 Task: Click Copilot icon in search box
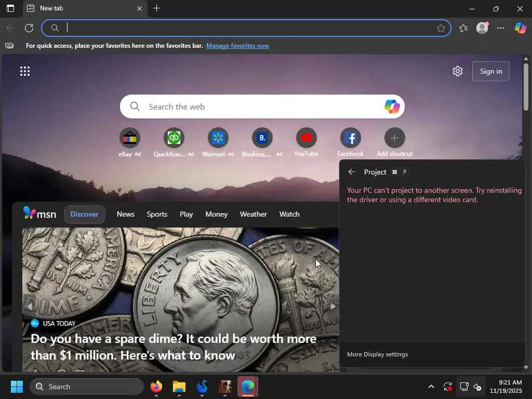pyautogui.click(x=392, y=107)
